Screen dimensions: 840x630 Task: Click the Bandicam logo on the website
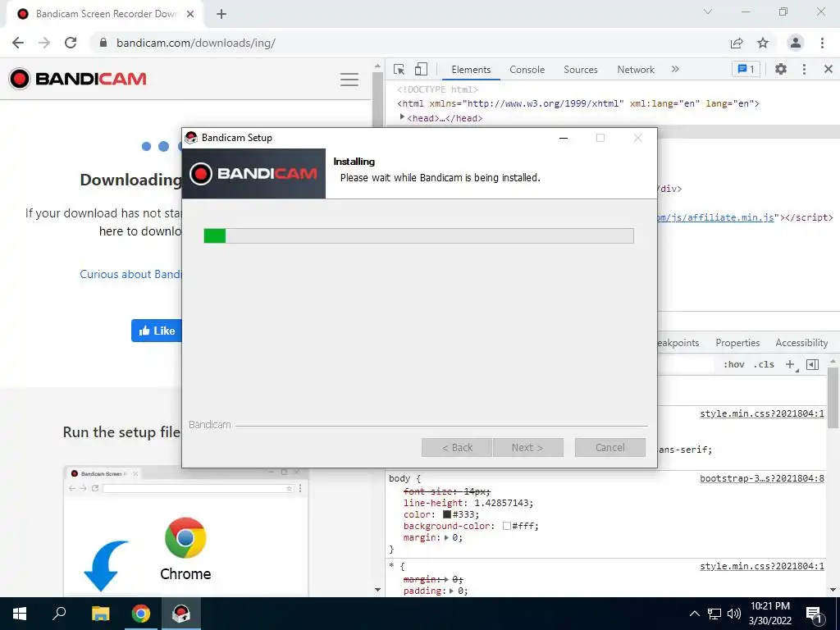tap(78, 79)
